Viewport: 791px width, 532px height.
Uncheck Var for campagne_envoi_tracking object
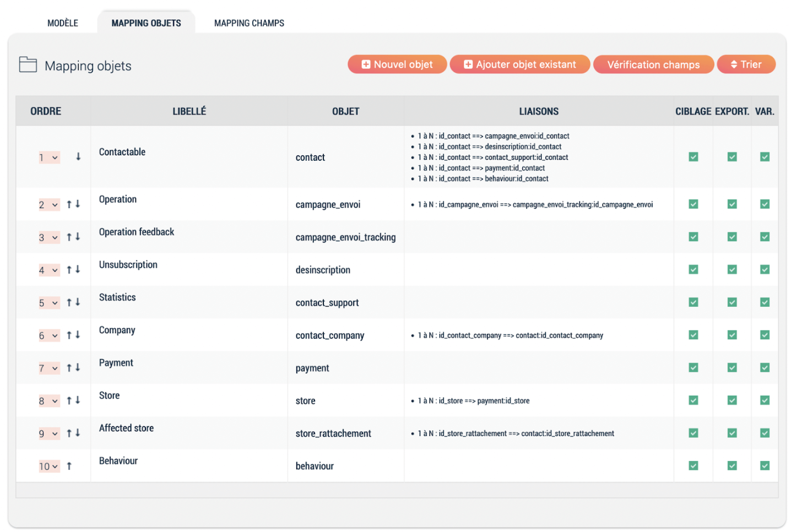765,237
